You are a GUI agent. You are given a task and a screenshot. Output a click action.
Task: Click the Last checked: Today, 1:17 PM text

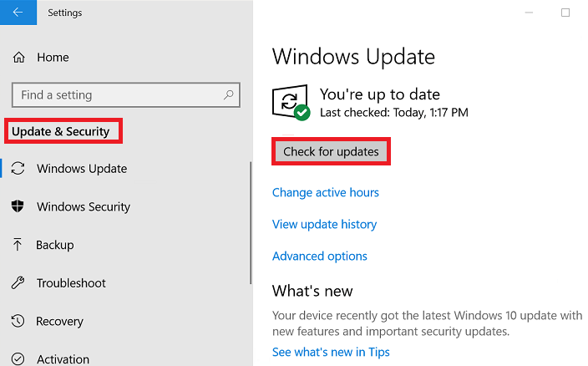pos(393,113)
